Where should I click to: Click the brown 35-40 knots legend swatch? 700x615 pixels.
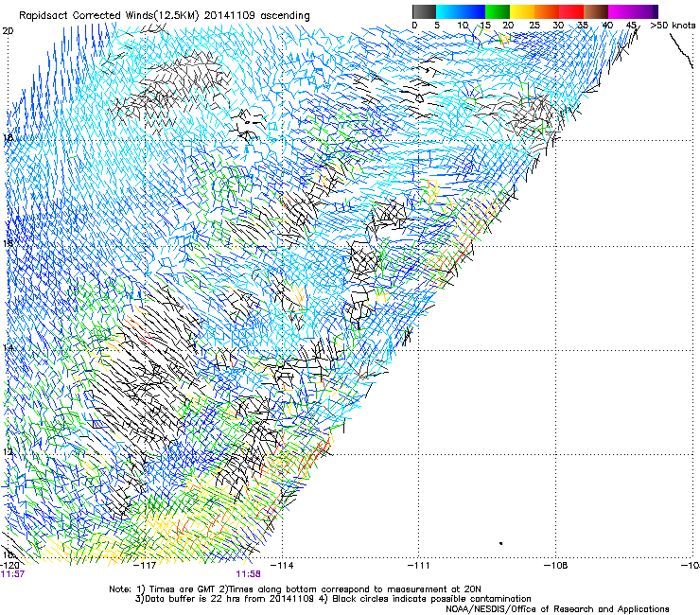pos(596,11)
